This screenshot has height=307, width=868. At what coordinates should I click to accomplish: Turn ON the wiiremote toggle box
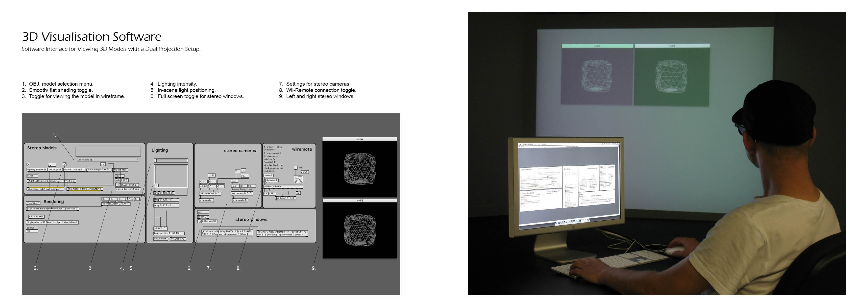(x=295, y=168)
